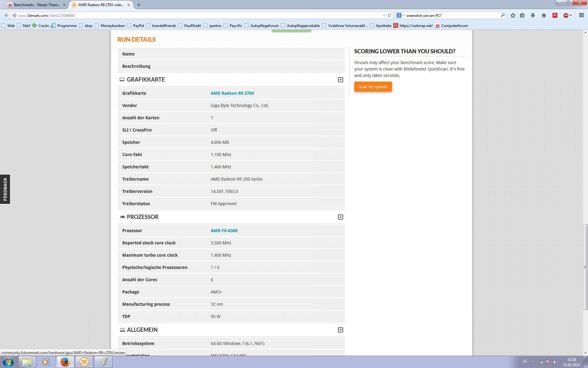Open the Programme bookmark

pos(64,26)
